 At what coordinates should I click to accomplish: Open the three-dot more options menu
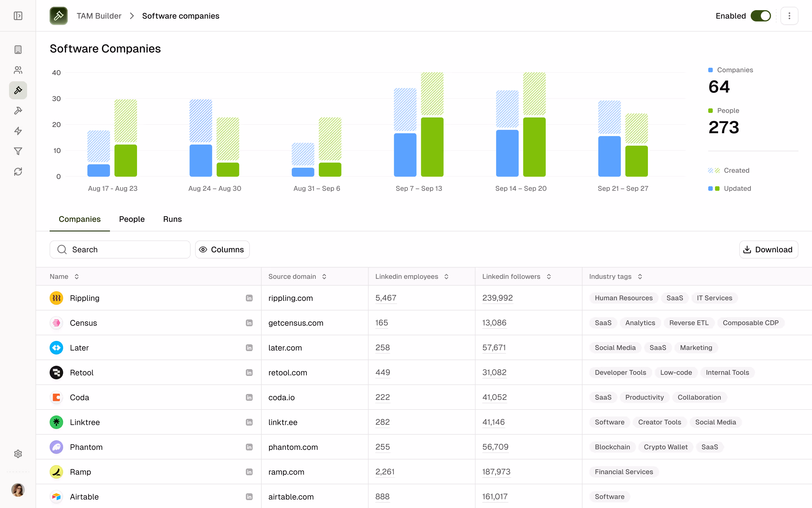point(789,16)
